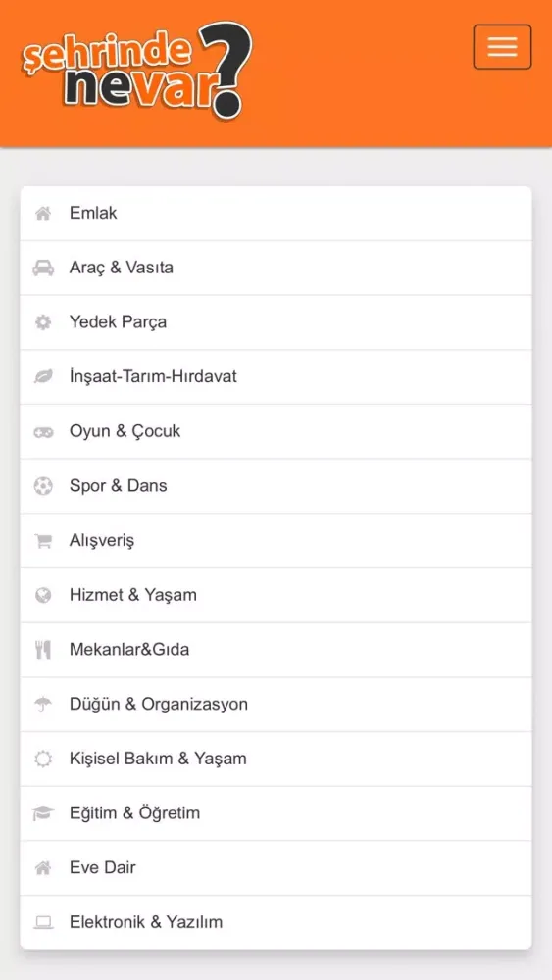The image size is (552, 980).
Task: Click the fork and knife icon for Mekanlar&Gıda
Action: (43, 650)
